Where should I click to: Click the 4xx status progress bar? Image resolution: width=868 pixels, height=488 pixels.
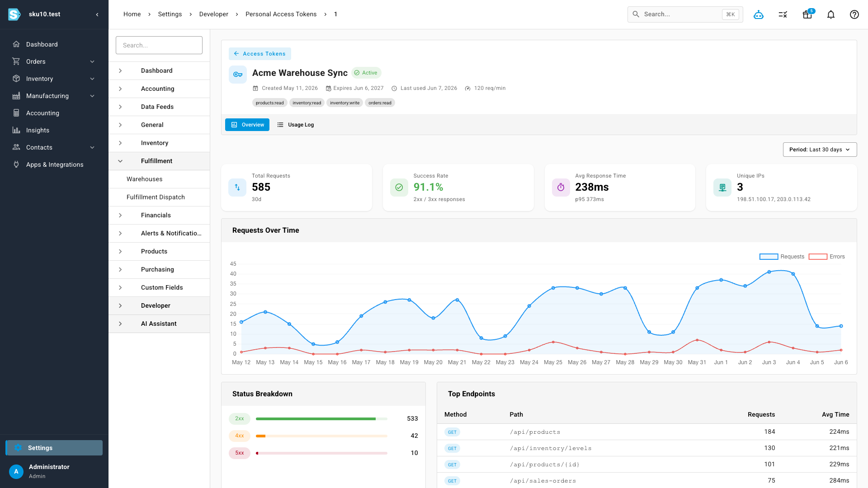click(321, 436)
